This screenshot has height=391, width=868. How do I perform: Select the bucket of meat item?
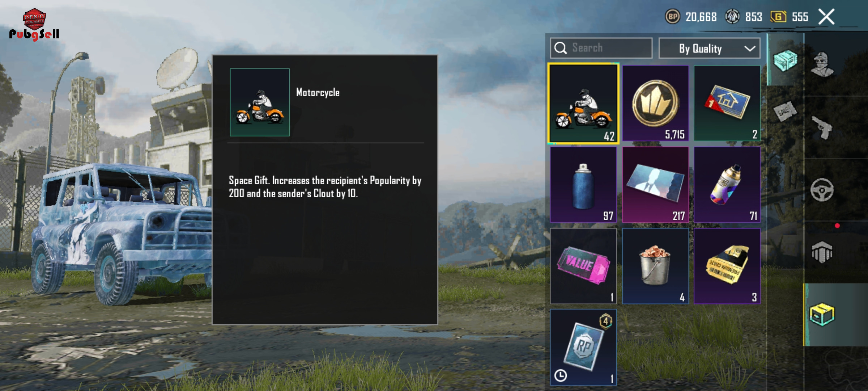655,266
